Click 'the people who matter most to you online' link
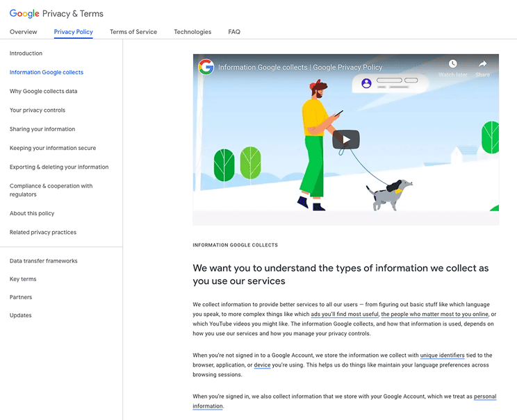 [x=434, y=314]
